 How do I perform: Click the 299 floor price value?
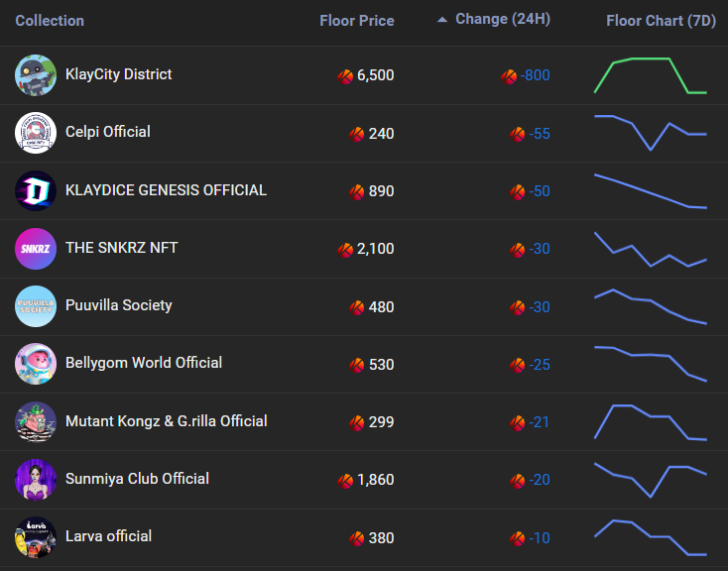point(381,422)
